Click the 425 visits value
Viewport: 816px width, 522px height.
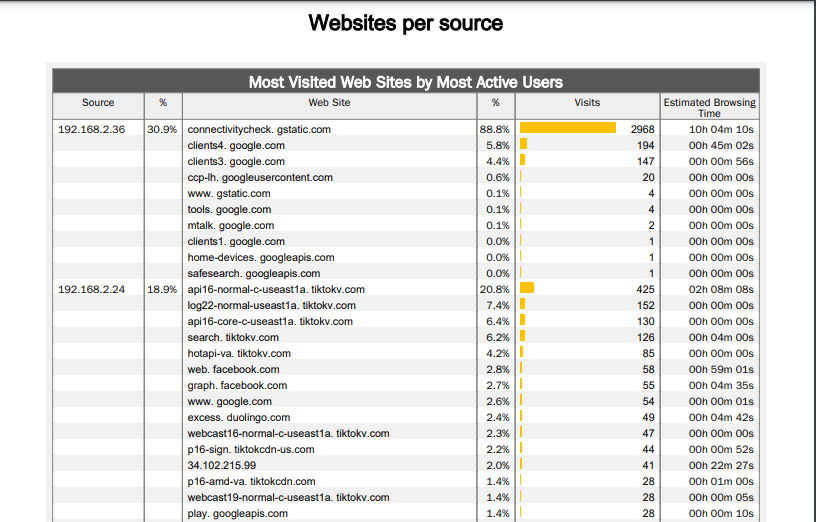click(645, 289)
